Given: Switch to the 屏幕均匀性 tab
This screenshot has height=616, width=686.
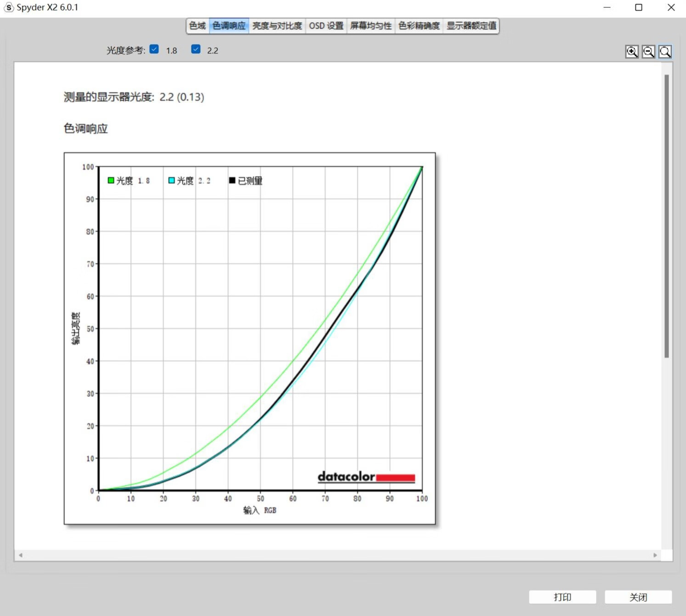Looking at the screenshot, I should tap(371, 26).
